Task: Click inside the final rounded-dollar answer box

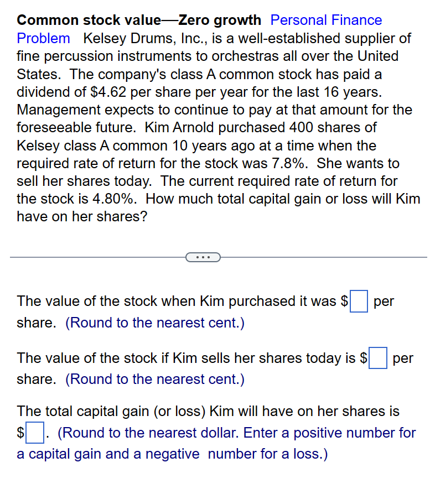Action: coord(34,433)
